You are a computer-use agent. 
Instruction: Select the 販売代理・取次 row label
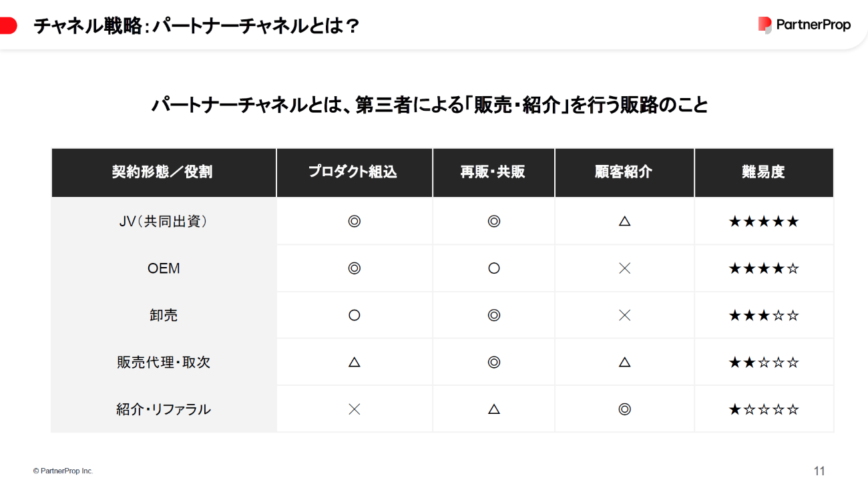pyautogui.click(x=164, y=362)
